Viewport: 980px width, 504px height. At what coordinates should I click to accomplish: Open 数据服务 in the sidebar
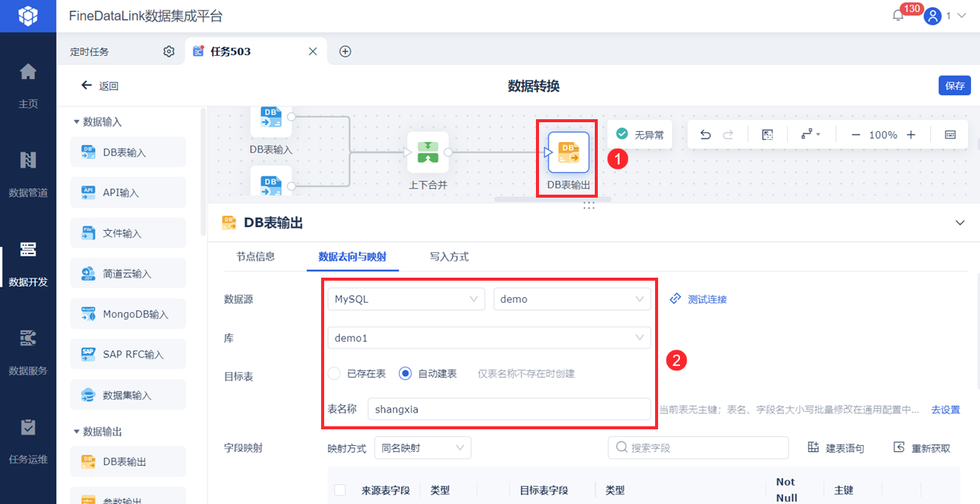(28, 353)
